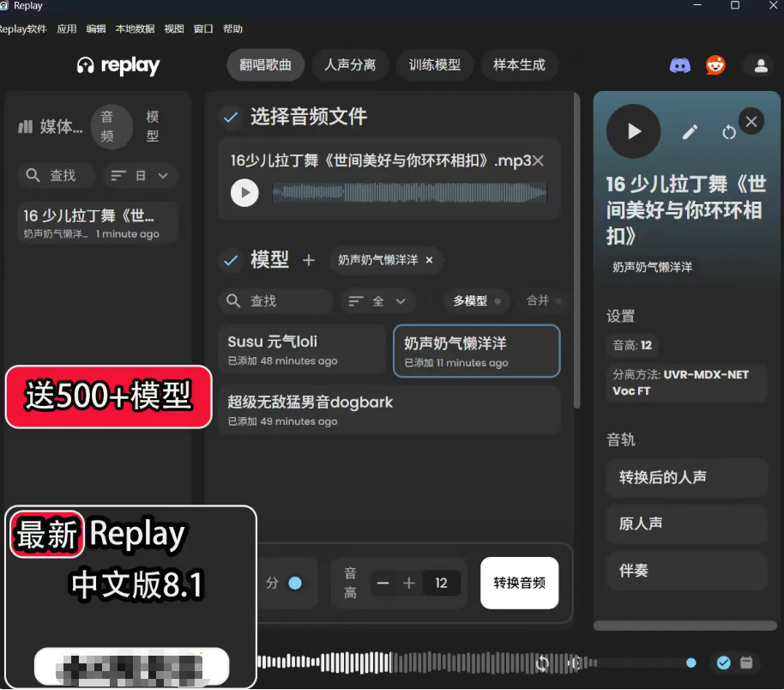Increase pitch with the plus stepper
The image size is (784, 690).
pyautogui.click(x=409, y=584)
